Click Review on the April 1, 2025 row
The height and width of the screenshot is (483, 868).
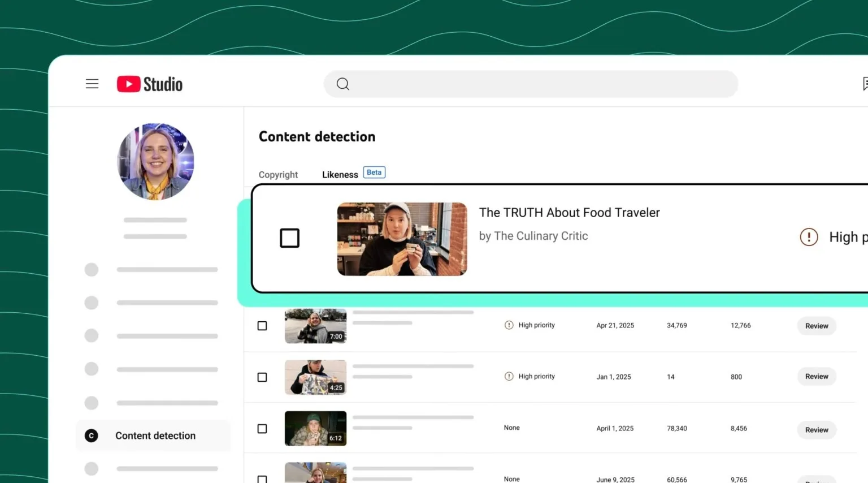click(x=816, y=430)
